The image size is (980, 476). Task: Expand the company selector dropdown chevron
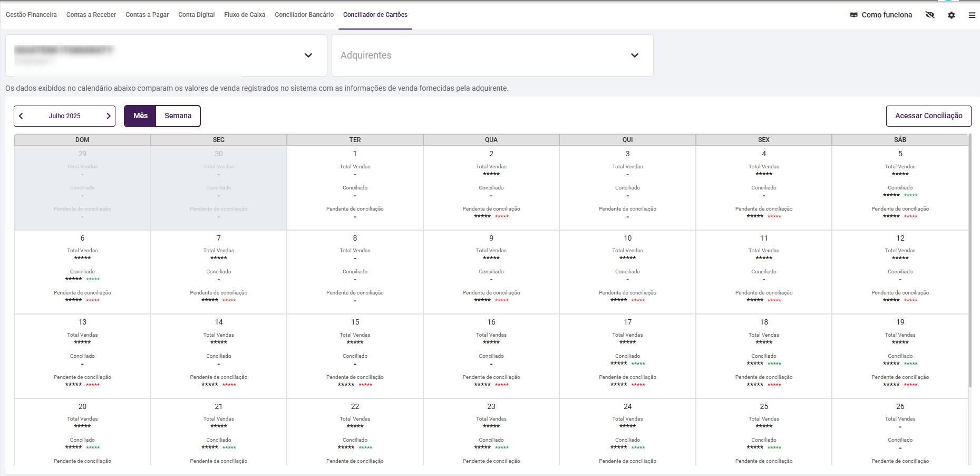point(308,55)
